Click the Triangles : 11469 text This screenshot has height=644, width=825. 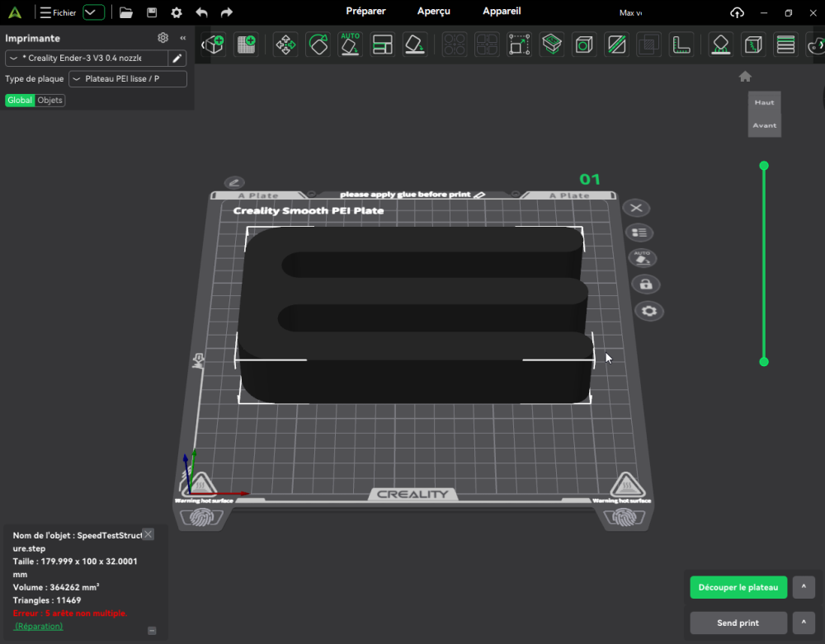(47, 599)
